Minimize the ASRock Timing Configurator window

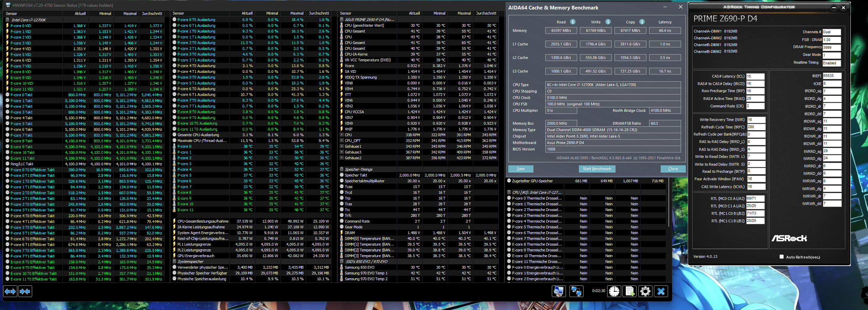(834, 7)
